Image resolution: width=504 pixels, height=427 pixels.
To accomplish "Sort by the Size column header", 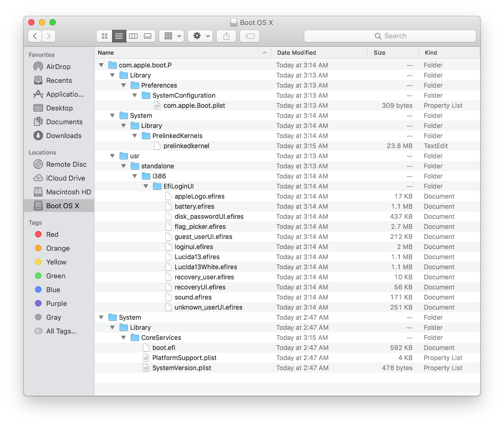I will 393,53.
